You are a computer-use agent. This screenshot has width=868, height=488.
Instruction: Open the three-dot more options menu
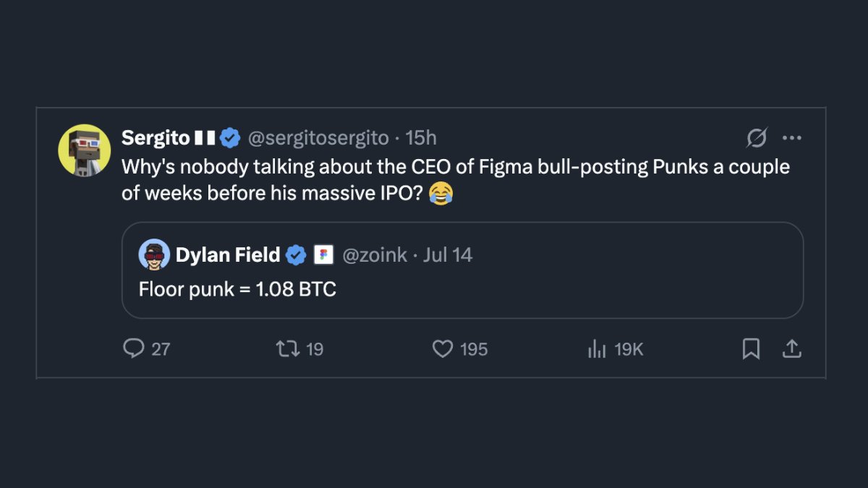click(x=792, y=138)
